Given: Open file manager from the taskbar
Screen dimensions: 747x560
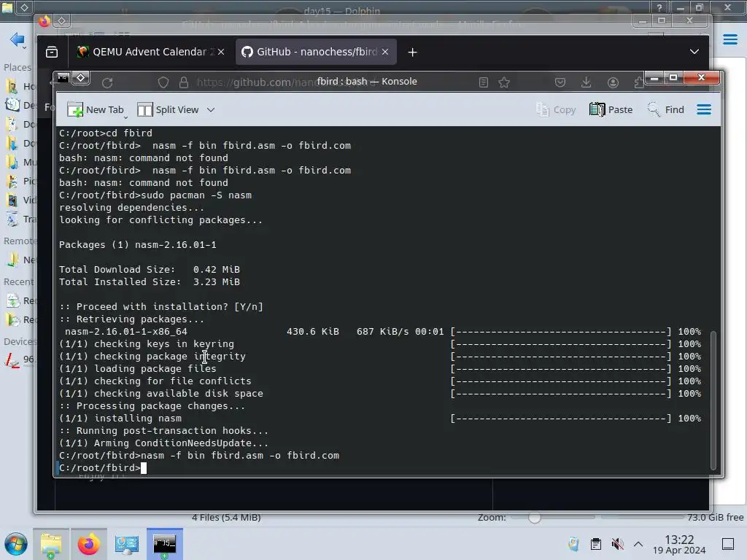Looking at the screenshot, I should click(x=51, y=544).
